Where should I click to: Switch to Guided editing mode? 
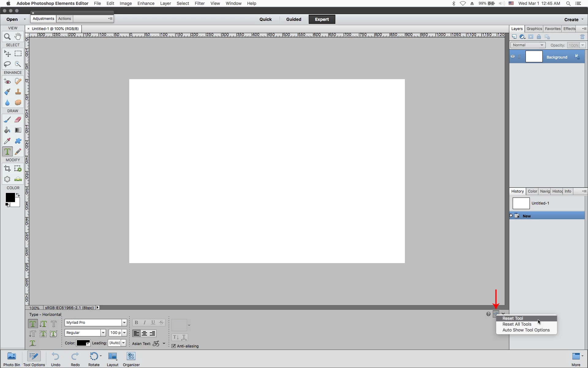[294, 19]
